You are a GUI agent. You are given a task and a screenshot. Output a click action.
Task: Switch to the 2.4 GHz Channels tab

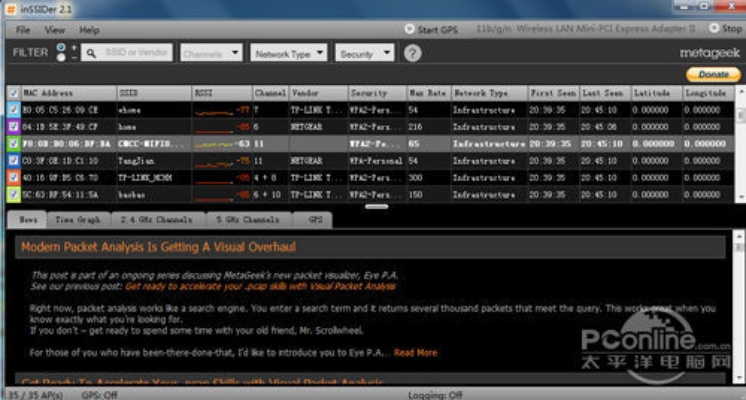[158, 218]
